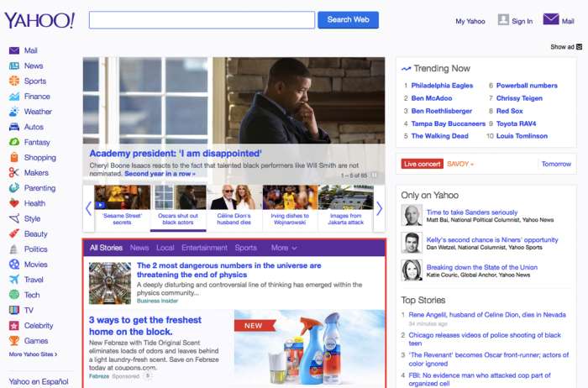
Task: Open the Movies film reel icon
Action: 14,265
